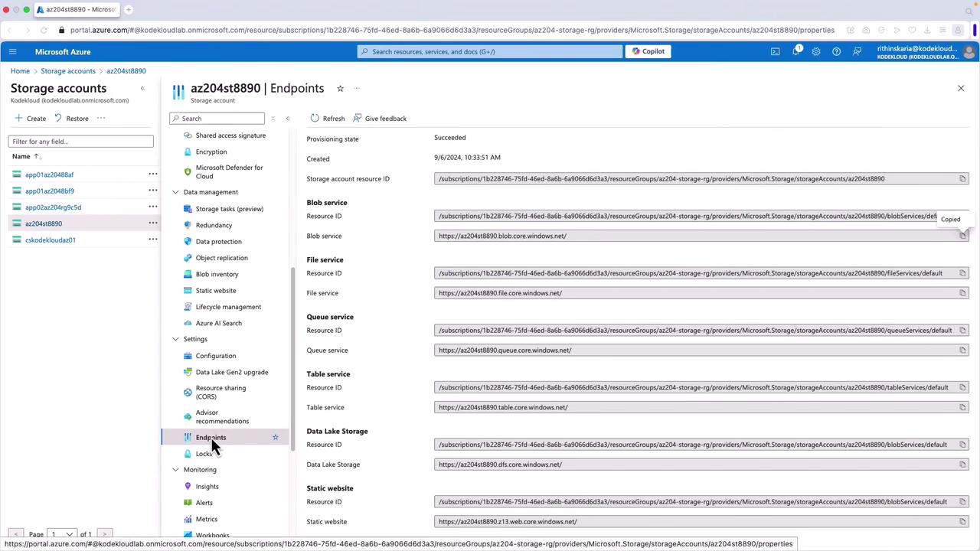The width and height of the screenshot is (980, 551).
Task: Open Resource sharing (CORS)
Action: [220, 393]
